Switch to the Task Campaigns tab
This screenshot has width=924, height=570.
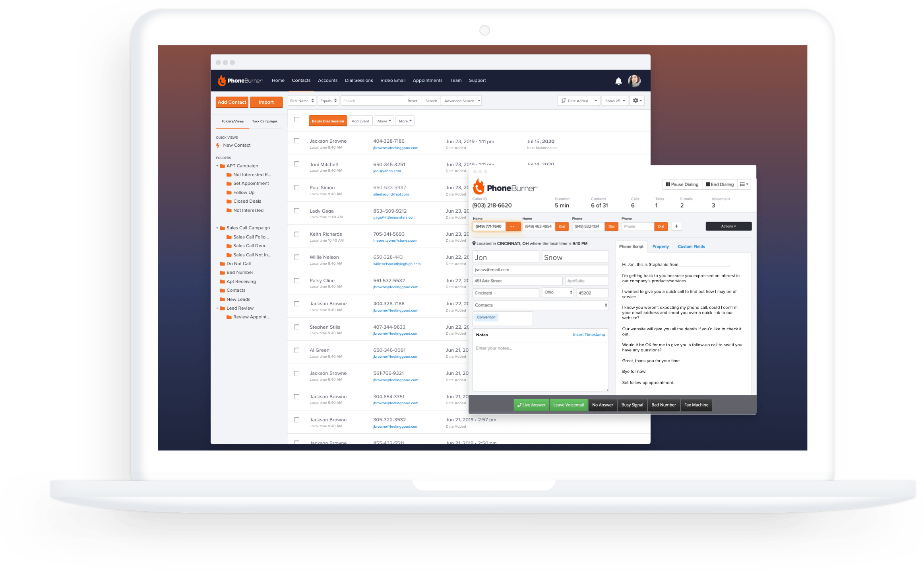coord(265,121)
